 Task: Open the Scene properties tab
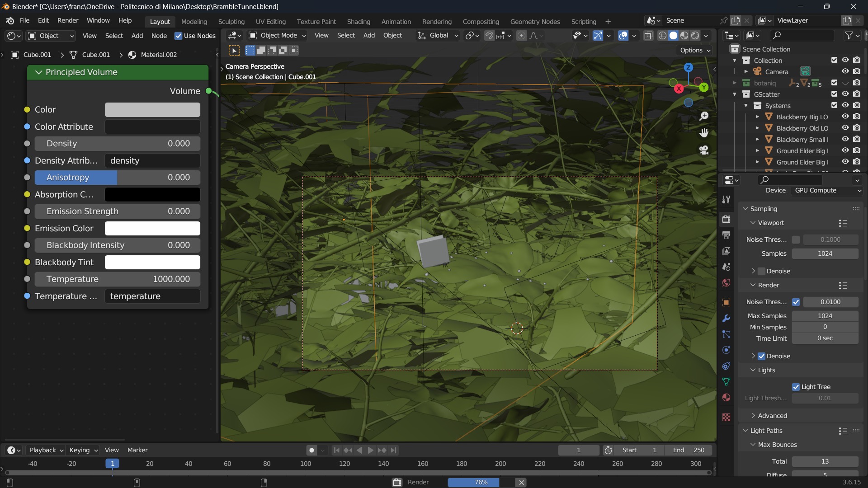(726, 267)
